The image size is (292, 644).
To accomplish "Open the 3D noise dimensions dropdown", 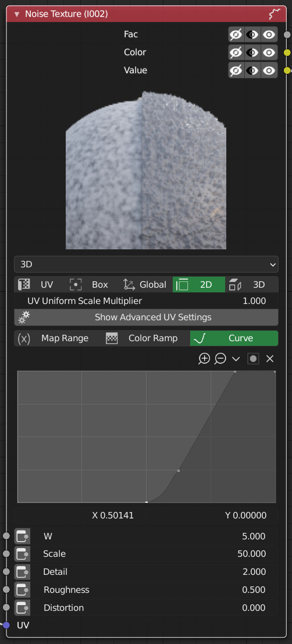I will click(146, 264).
